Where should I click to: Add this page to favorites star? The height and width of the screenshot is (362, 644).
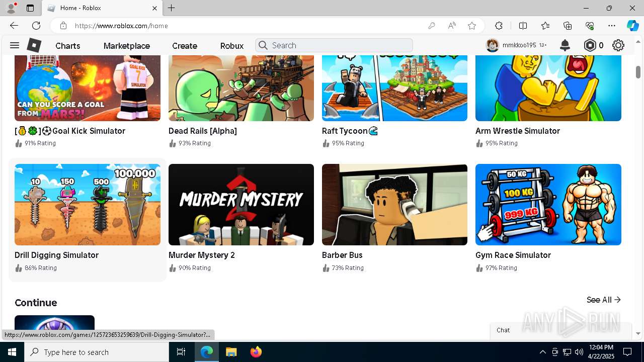472,26
